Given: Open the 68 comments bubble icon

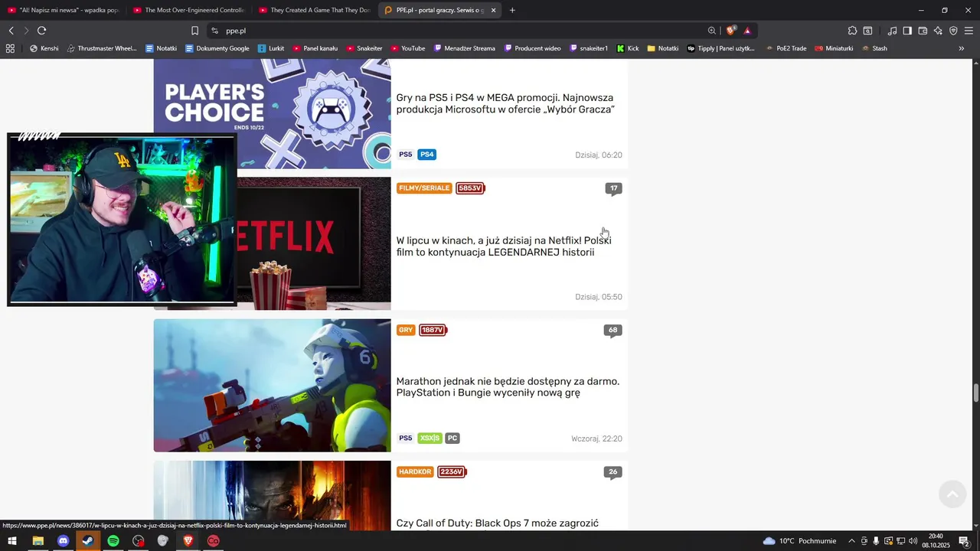Looking at the screenshot, I should [x=612, y=331].
